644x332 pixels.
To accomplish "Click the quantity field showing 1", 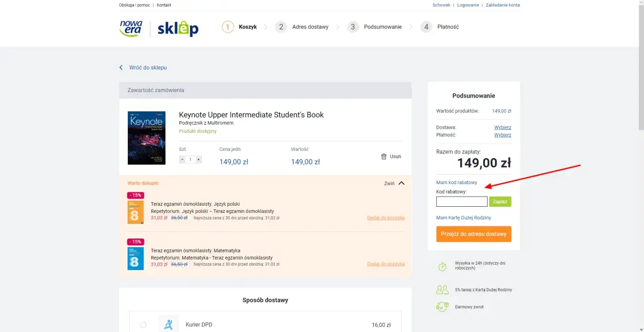I will coord(190,159).
